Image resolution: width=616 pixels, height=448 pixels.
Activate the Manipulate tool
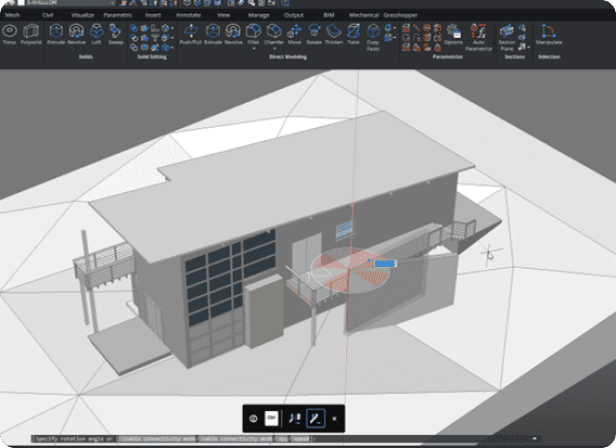click(x=547, y=35)
